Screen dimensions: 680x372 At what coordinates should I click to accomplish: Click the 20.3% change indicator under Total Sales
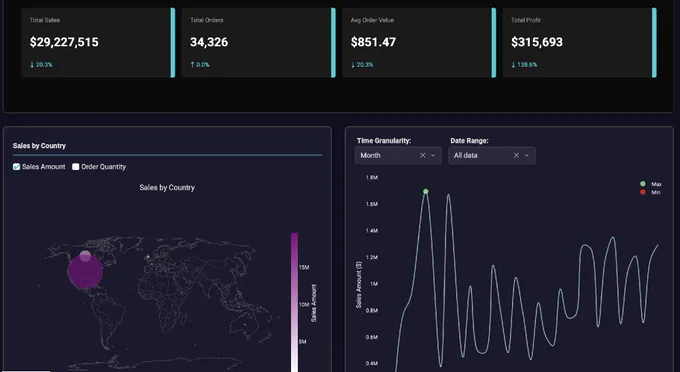point(41,65)
